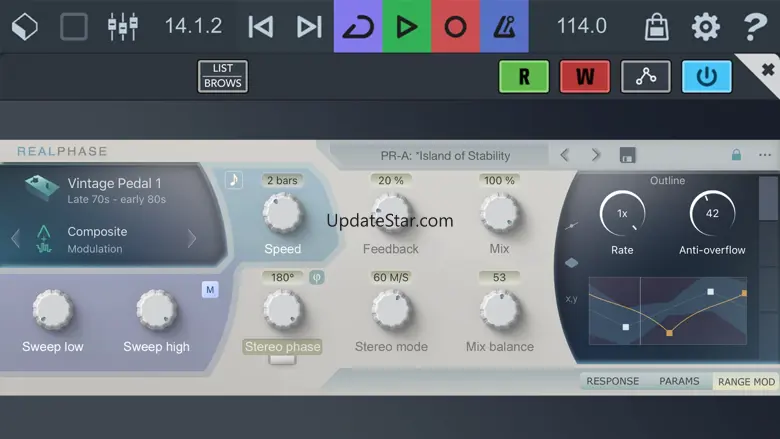Enable automation read R button
The height and width of the screenshot is (439, 780).
tap(524, 77)
